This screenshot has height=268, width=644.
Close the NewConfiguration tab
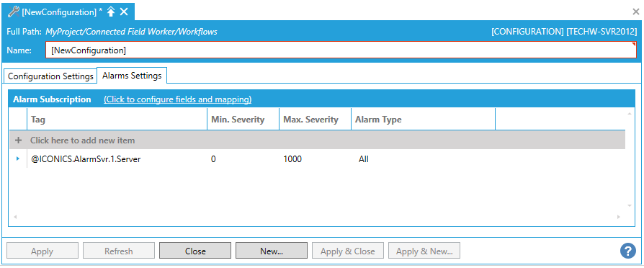pos(124,12)
